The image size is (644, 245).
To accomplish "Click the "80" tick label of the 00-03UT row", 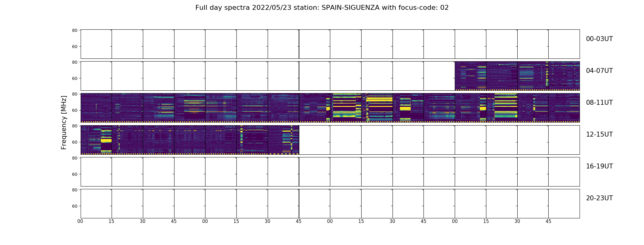I will (75, 30).
